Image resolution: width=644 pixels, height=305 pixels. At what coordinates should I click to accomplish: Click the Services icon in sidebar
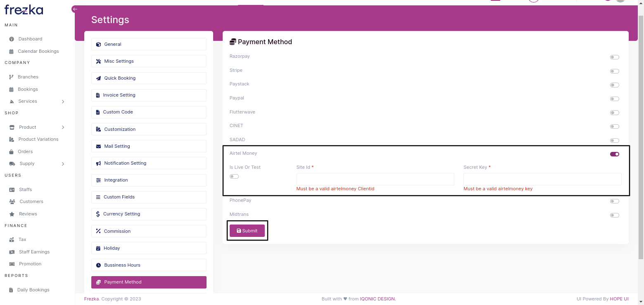coord(12,102)
